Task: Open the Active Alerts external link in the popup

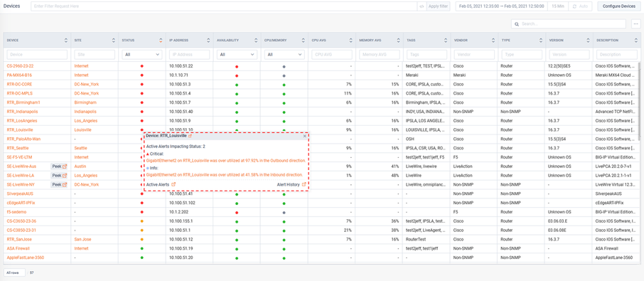Action: coord(173,184)
